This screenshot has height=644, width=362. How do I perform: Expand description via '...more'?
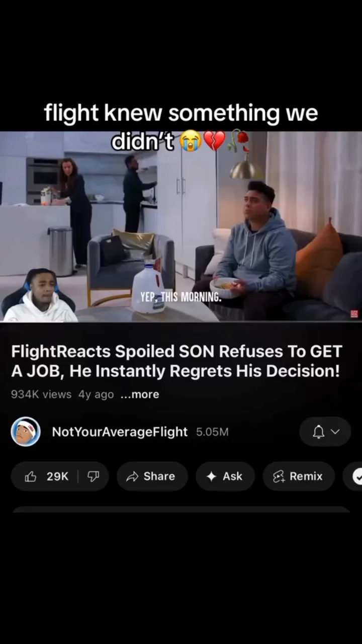coord(140,394)
